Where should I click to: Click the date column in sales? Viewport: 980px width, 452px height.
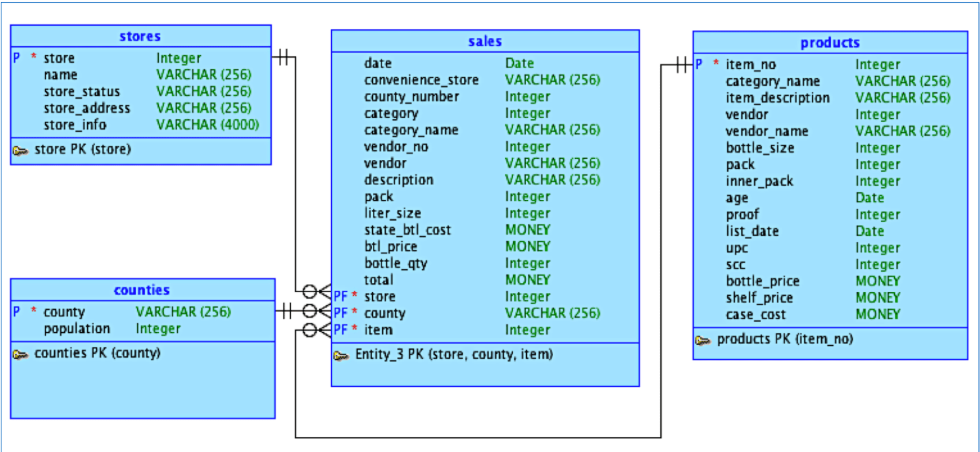[x=377, y=63]
